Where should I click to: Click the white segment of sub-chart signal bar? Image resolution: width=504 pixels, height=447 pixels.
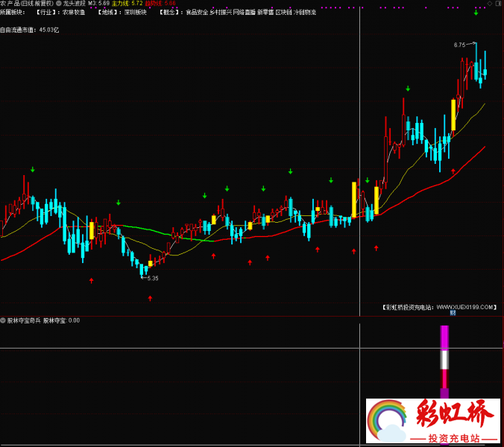click(x=444, y=360)
